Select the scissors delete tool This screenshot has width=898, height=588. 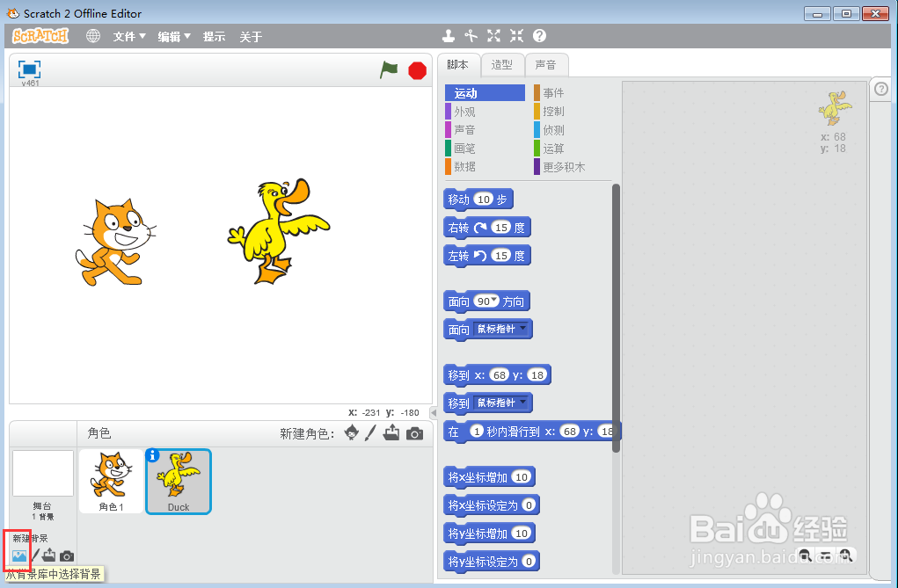[x=471, y=36]
